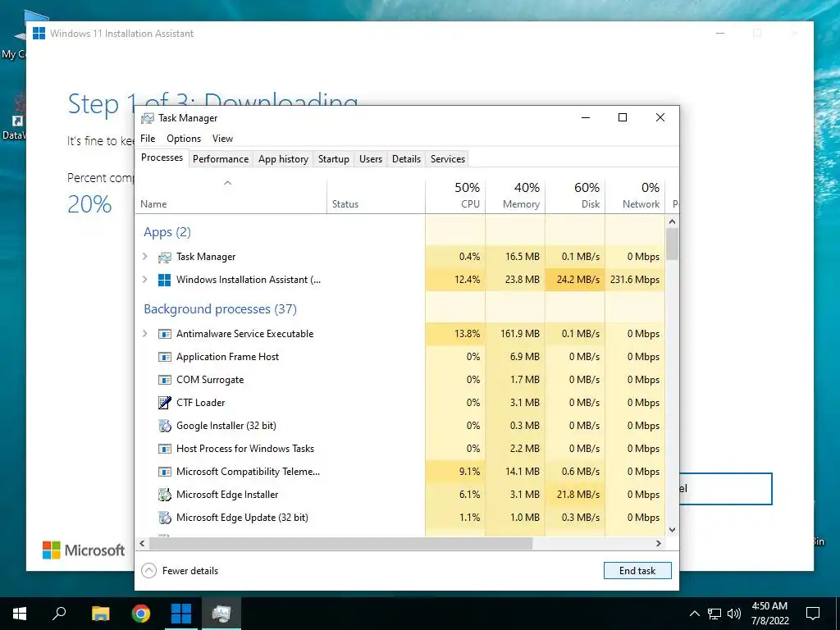Show hidden system tray icons
Screen dimensions: 840x630
click(x=694, y=614)
